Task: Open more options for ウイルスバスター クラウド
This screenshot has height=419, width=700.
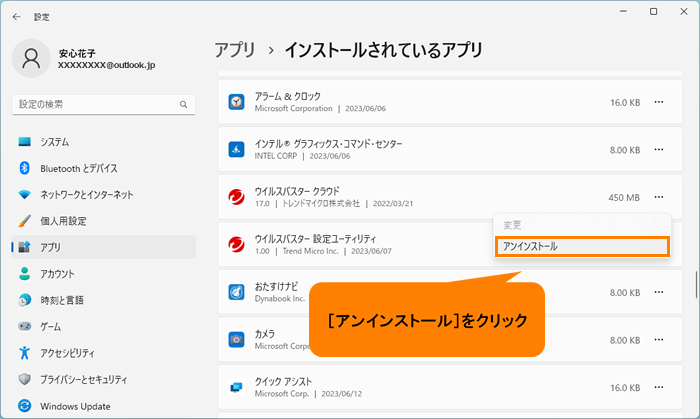Action: point(658,197)
